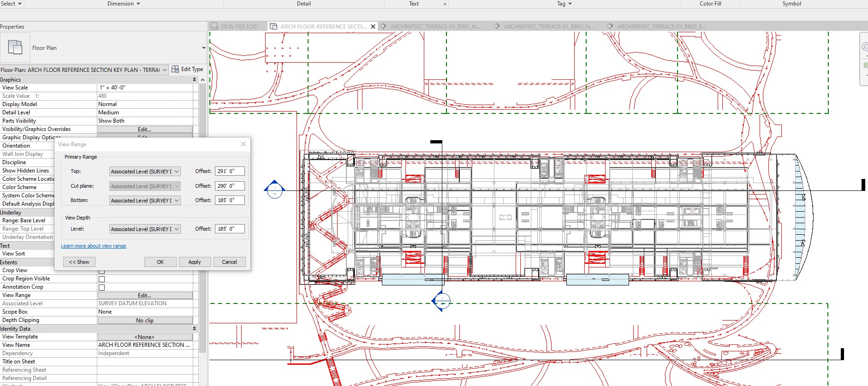Click the OLIN FILE LOG tab schedule icon
Viewport: 868px width, 386px height.
(214, 26)
